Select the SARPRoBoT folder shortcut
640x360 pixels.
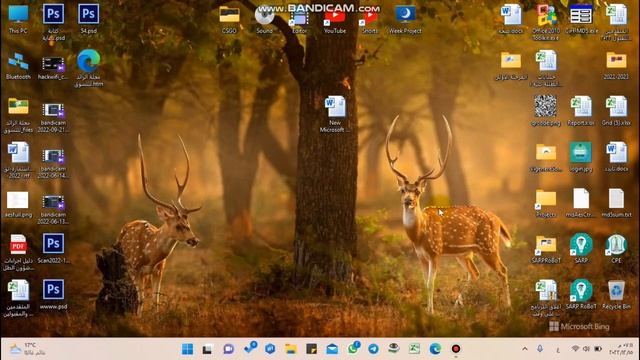click(546, 249)
